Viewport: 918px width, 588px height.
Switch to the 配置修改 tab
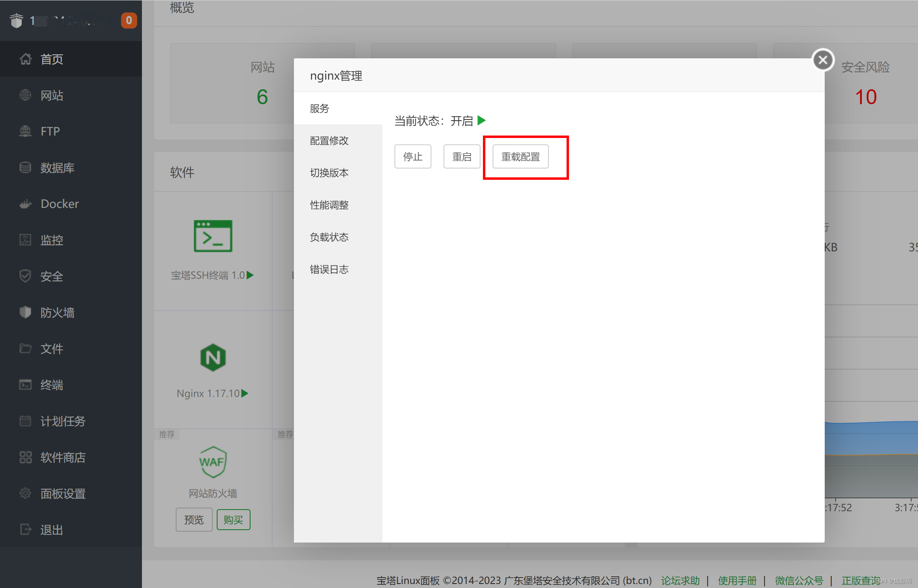point(329,141)
